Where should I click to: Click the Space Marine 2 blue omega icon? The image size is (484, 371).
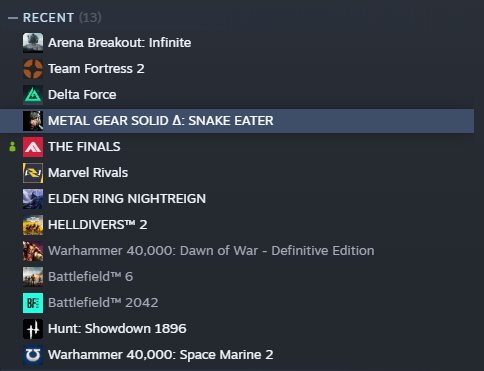coord(33,355)
